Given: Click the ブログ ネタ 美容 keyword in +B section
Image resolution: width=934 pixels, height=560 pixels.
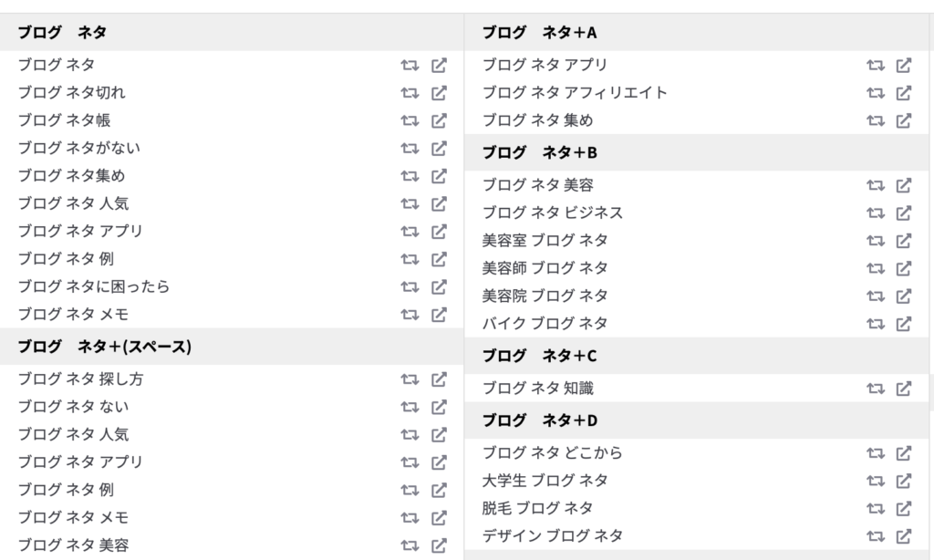Looking at the screenshot, I should [537, 185].
